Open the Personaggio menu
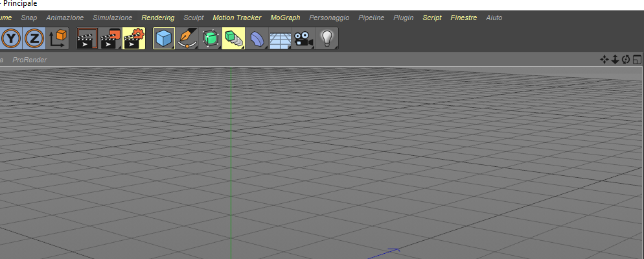The image size is (644, 259). [329, 18]
